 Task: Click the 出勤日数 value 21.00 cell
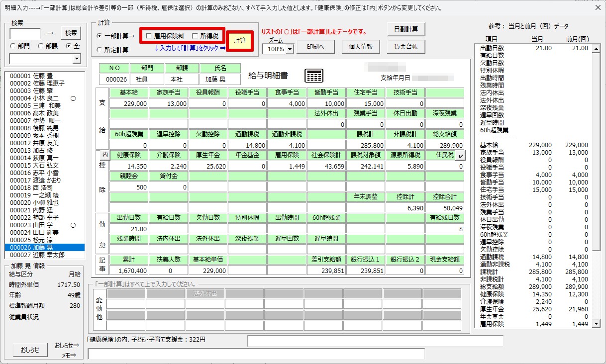click(x=129, y=229)
